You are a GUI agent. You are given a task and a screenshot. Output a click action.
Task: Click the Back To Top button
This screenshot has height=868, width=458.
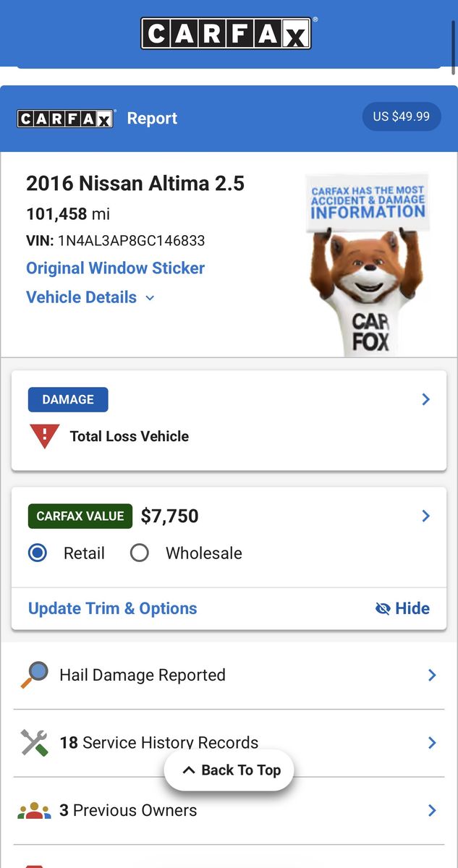click(229, 770)
